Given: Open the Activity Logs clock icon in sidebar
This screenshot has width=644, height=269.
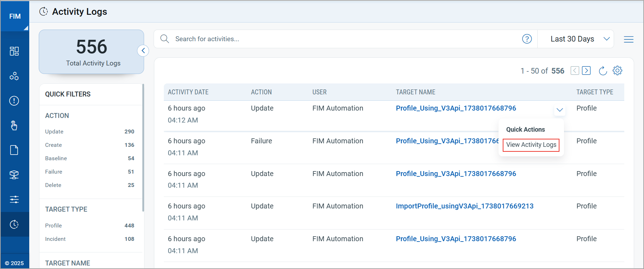Looking at the screenshot, I should (14, 224).
